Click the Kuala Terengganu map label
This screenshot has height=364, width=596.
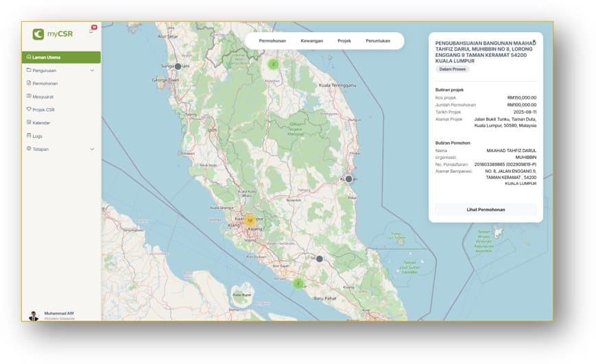click(x=337, y=85)
